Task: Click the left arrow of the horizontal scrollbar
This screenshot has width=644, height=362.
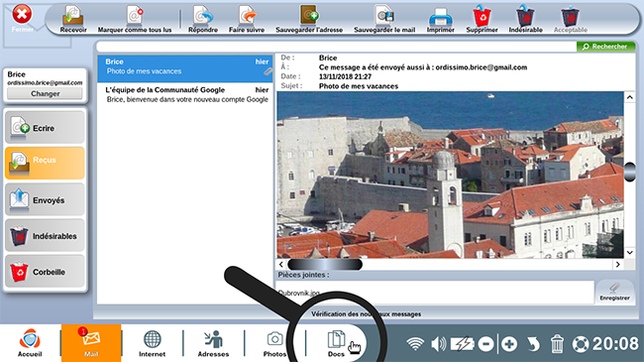Action: point(281,265)
